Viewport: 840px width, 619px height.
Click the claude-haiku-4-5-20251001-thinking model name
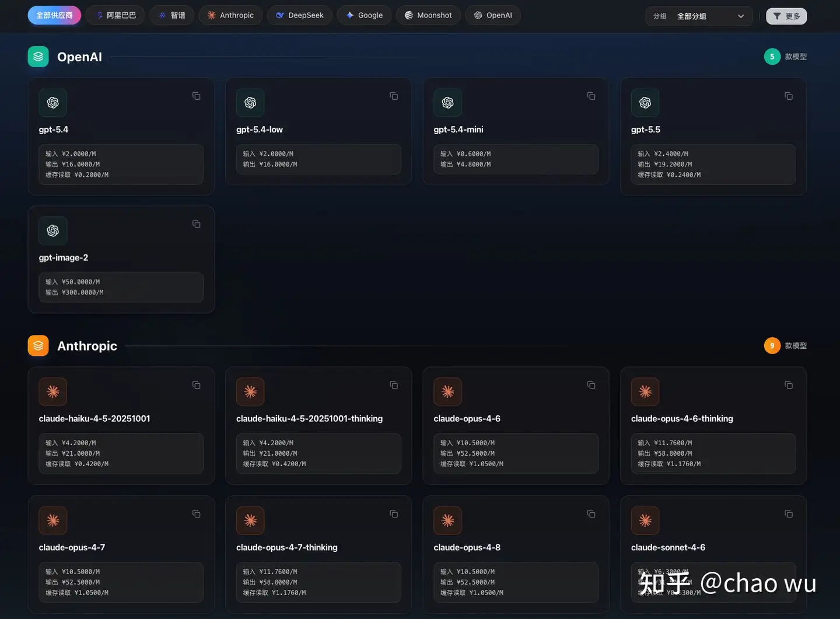pos(310,418)
